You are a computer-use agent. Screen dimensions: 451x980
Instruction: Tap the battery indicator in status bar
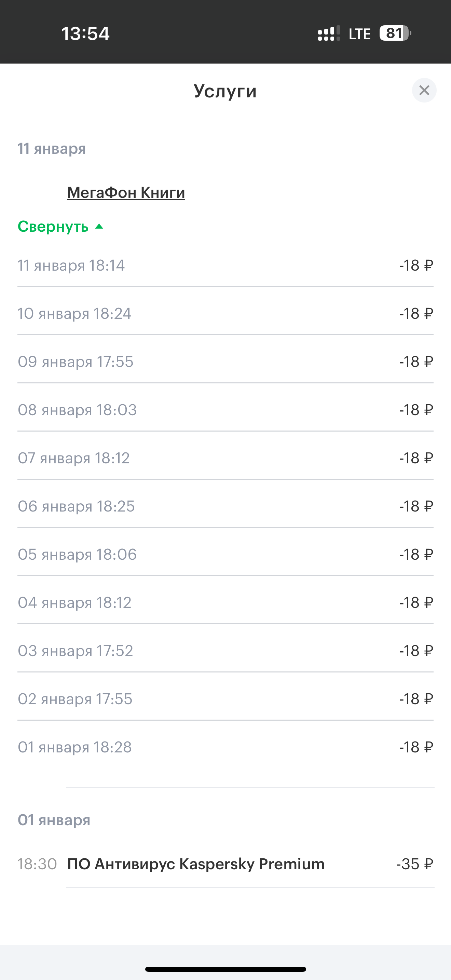click(395, 33)
